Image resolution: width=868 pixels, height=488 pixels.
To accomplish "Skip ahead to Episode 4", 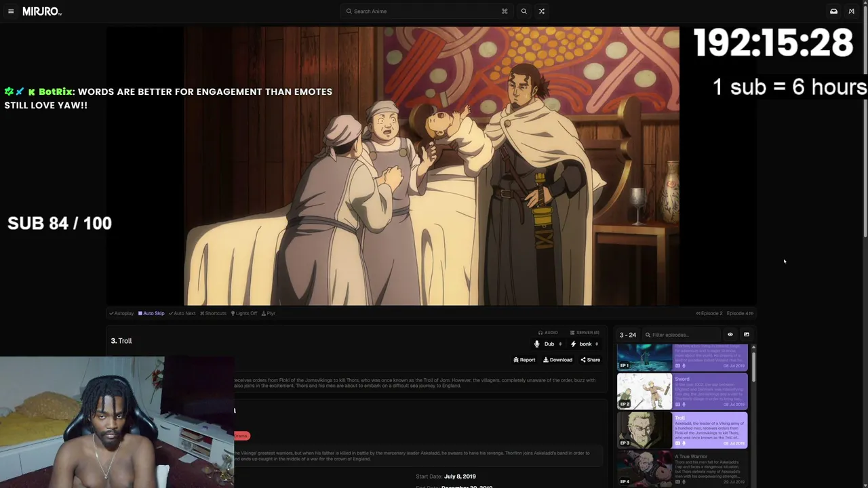I will point(740,313).
